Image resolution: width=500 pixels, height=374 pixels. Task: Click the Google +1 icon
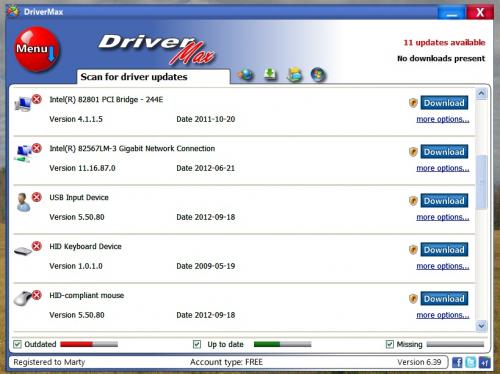click(x=484, y=362)
